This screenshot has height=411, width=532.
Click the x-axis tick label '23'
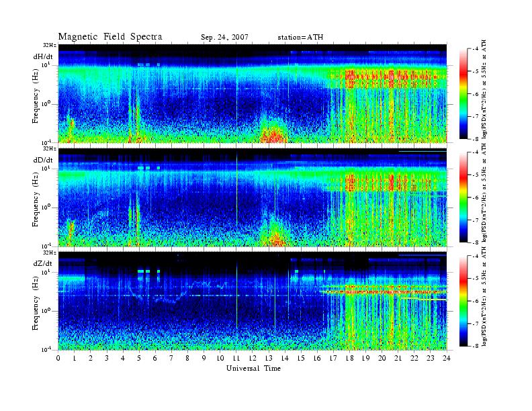tap(431, 358)
